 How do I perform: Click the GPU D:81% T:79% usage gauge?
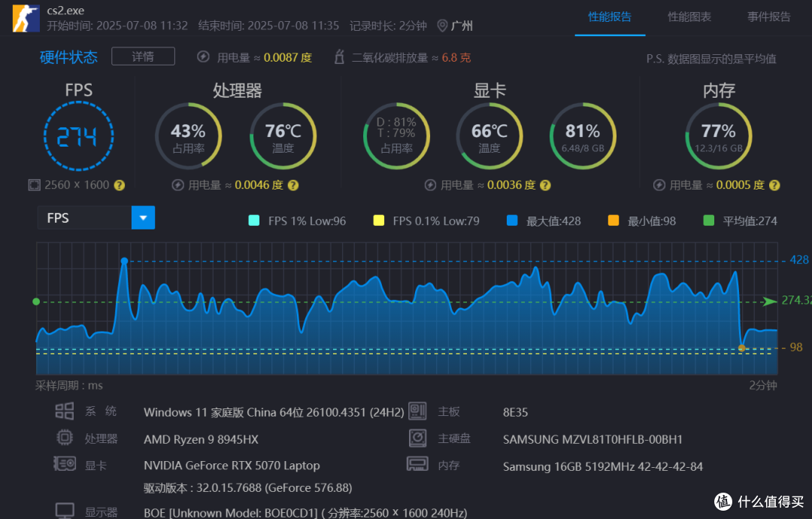(x=397, y=136)
